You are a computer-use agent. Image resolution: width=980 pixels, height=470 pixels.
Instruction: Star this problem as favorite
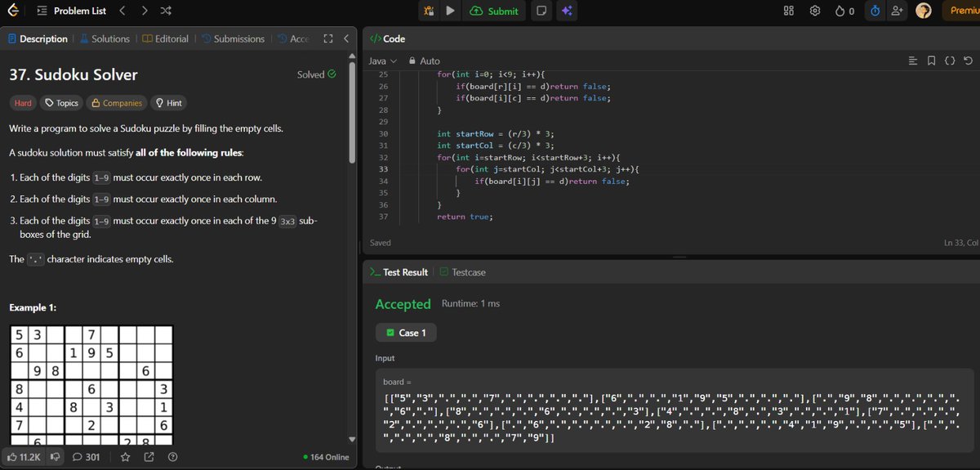tap(126, 456)
